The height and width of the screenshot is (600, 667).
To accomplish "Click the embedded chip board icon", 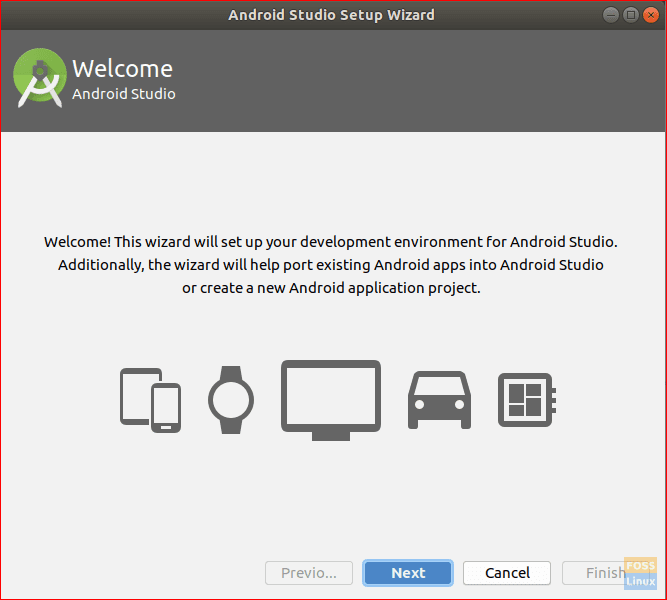I will coord(527,400).
